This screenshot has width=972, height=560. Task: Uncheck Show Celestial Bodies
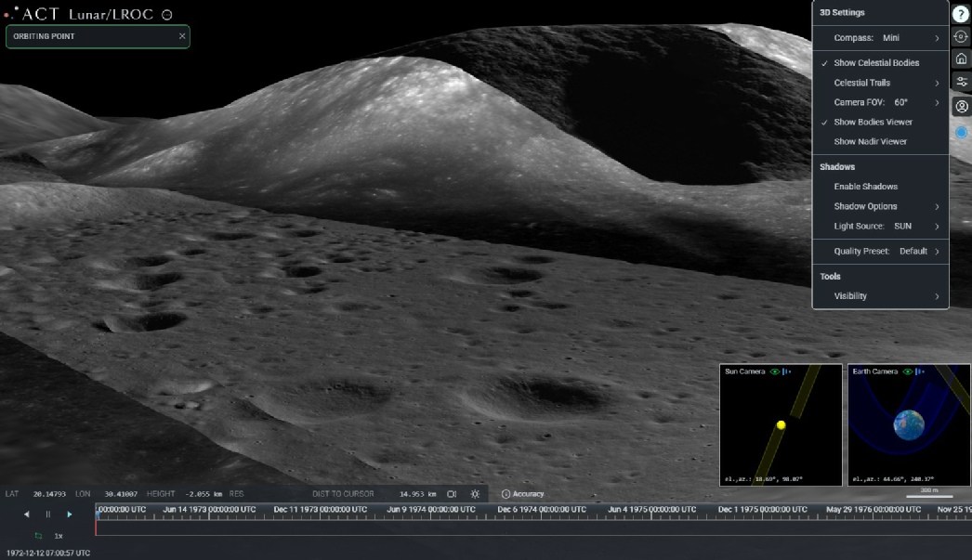pos(875,63)
